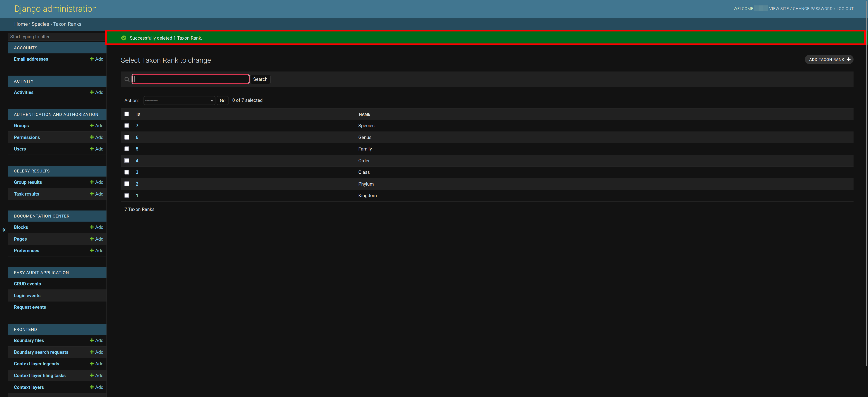
Task: Expand the AUTHENTICATION sidebar section
Action: tap(56, 114)
